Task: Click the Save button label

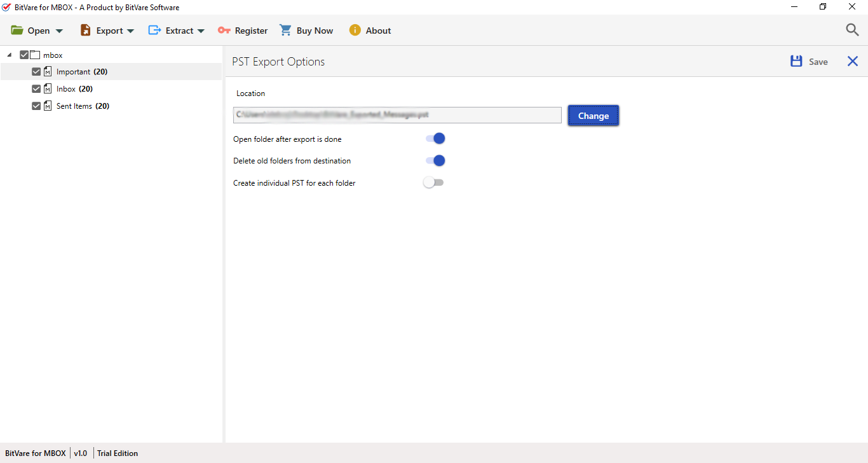Action: click(818, 62)
